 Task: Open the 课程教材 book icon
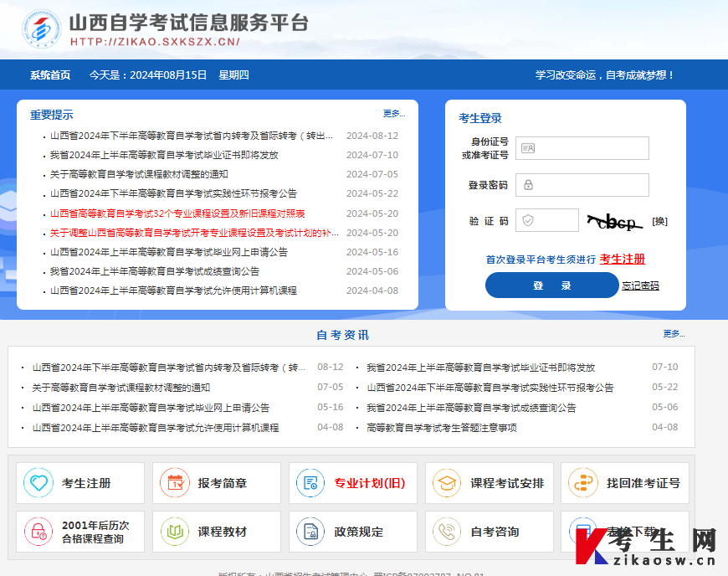174,532
